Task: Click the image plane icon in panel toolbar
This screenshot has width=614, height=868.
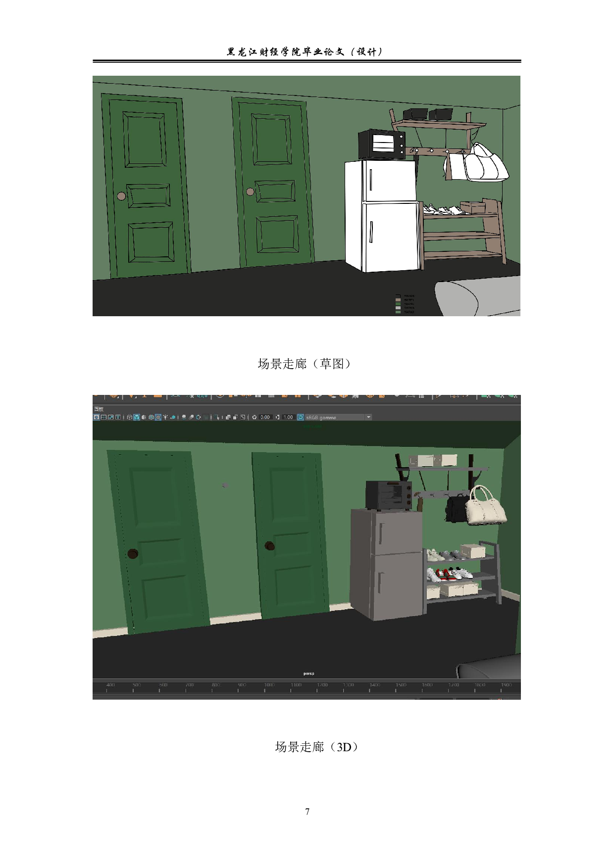Action: pyautogui.click(x=111, y=417)
